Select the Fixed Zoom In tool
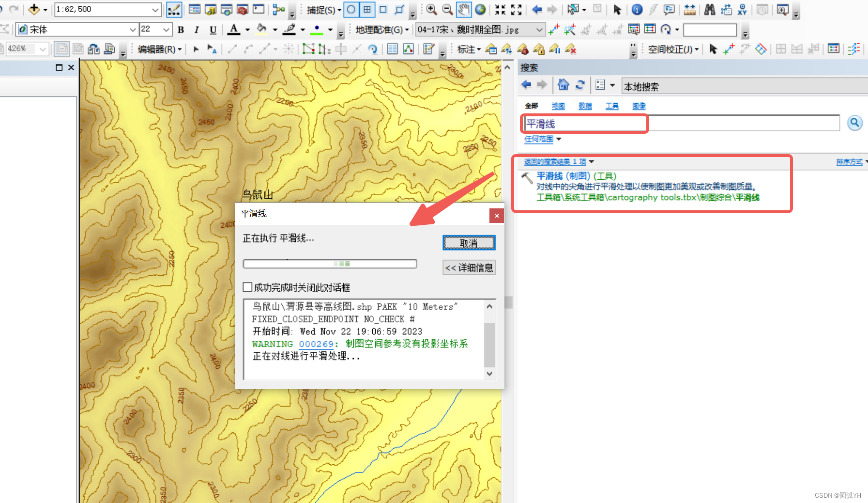Screen dimensions: 868x503 500,9
